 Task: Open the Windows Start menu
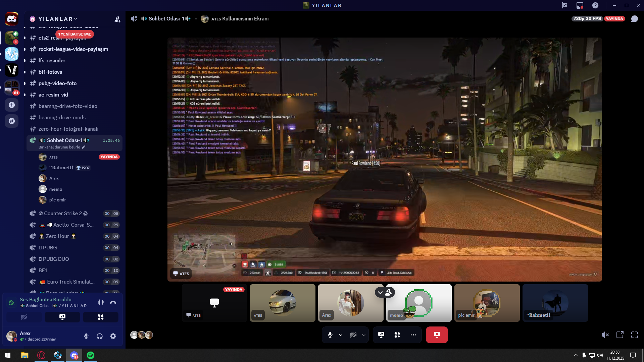coord(8,355)
